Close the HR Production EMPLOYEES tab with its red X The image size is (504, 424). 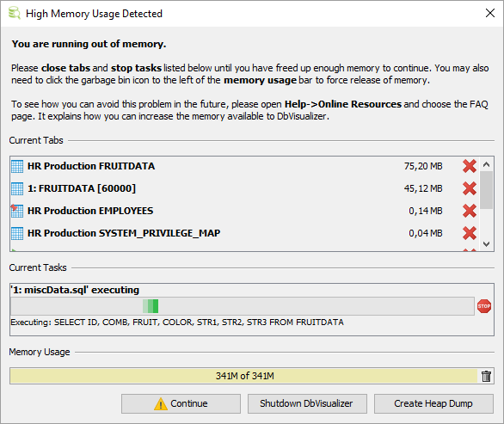[x=470, y=211]
